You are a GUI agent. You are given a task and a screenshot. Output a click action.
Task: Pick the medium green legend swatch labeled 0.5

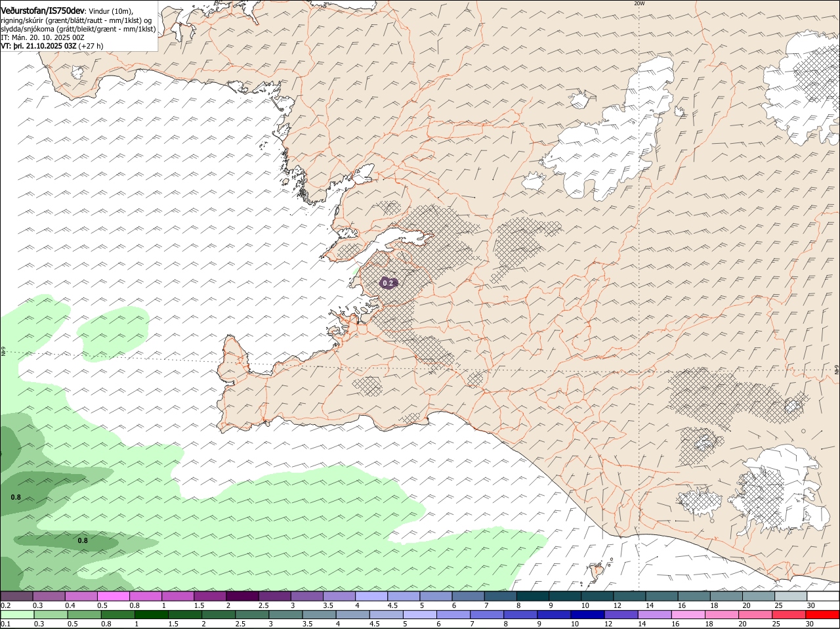tap(85, 615)
